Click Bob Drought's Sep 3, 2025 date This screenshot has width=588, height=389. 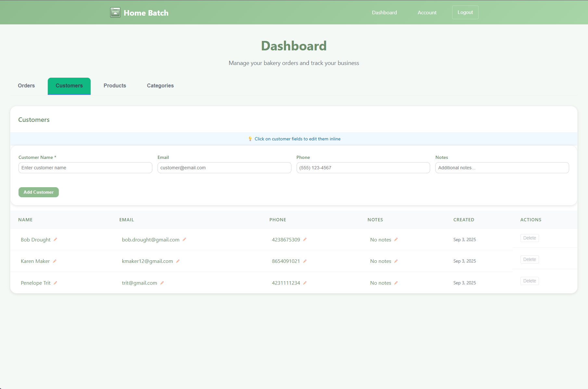coord(465,240)
